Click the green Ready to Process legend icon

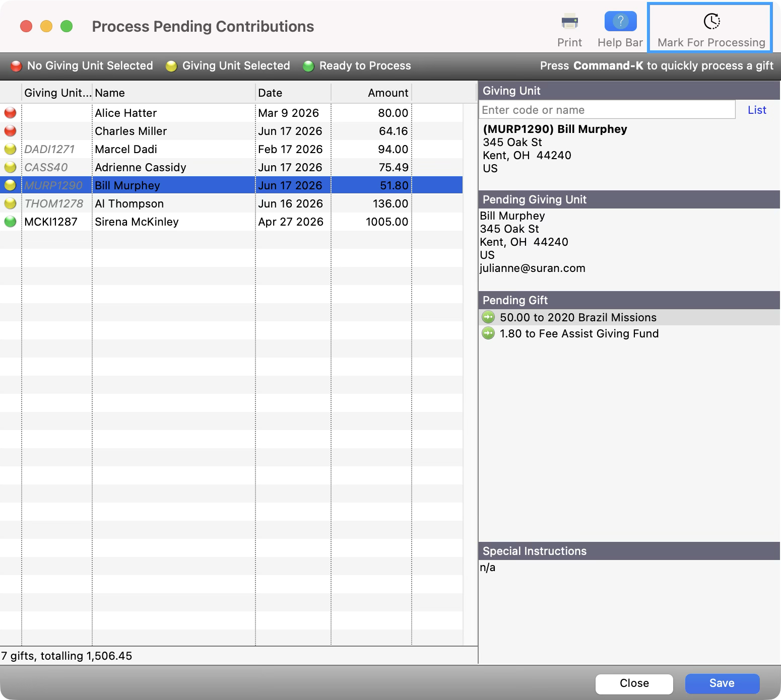click(308, 66)
